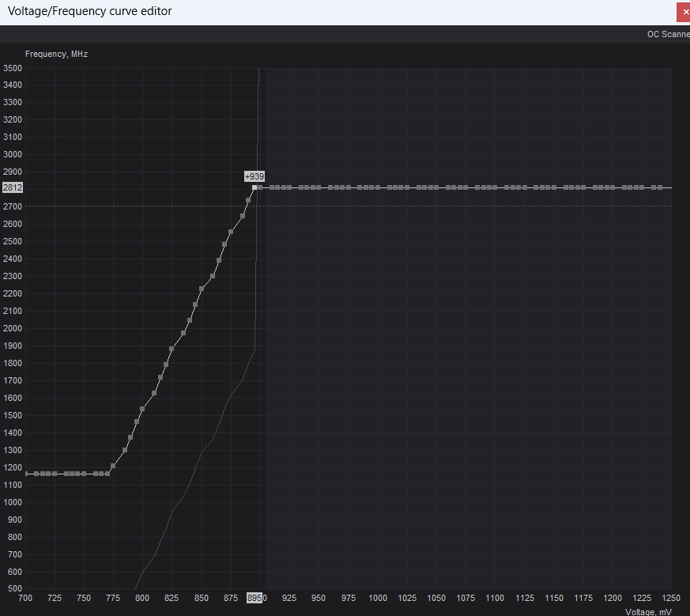This screenshot has height=616, width=690.
Task: Select the highlighted curve point at 2812 MHz
Action: click(255, 187)
